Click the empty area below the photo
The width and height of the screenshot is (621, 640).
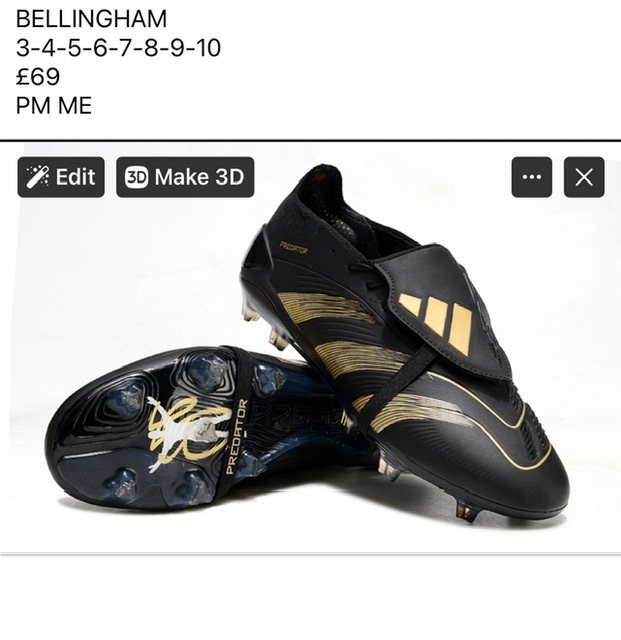[x=310, y=596]
